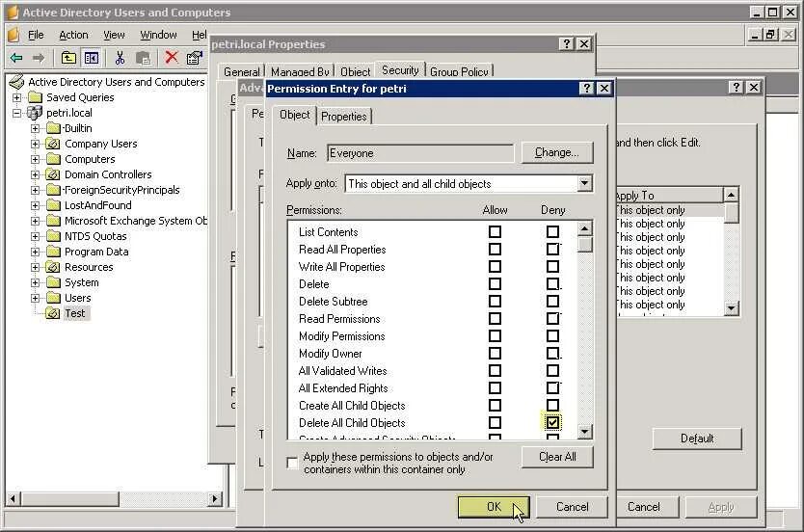Click the Name field showing Everyone
804x532 pixels.
point(420,152)
